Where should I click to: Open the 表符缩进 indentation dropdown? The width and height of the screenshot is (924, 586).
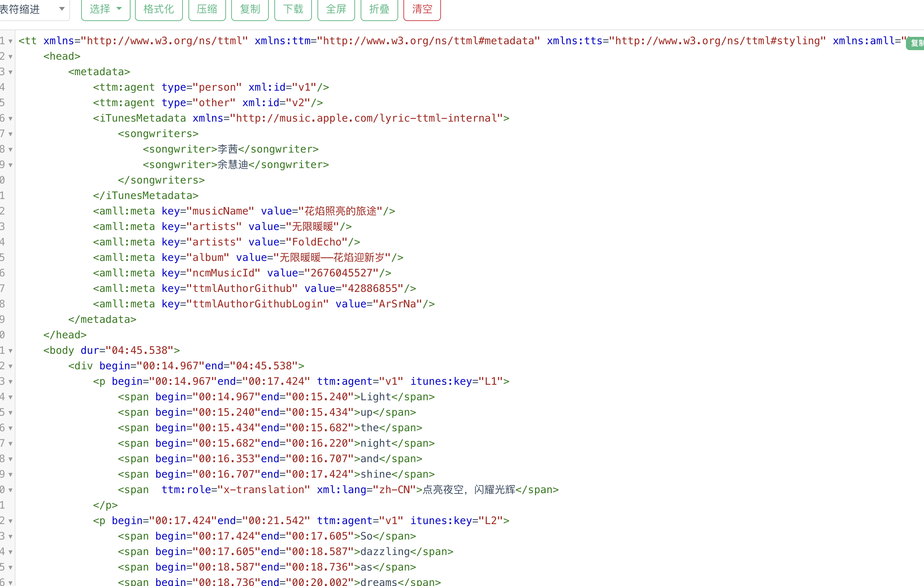click(34, 9)
